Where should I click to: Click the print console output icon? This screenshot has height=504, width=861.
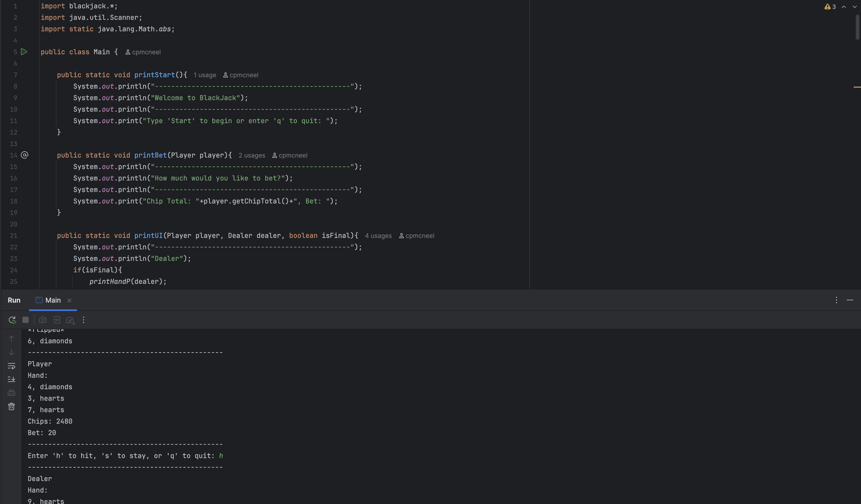coord(11,393)
